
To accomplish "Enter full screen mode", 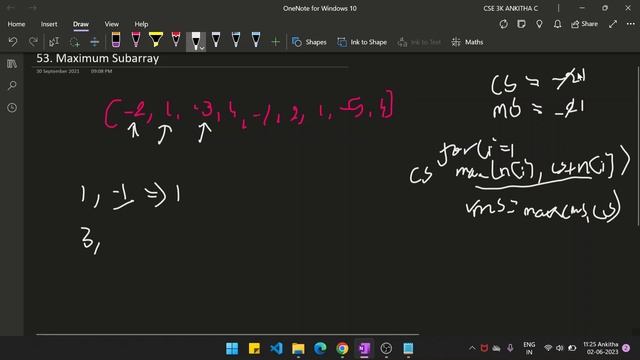I will 613,24.
